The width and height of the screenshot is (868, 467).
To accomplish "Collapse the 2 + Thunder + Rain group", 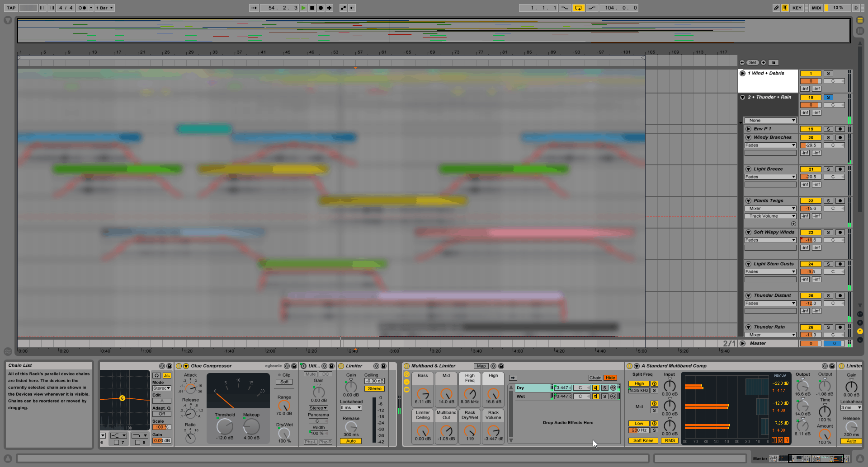I will coord(742,97).
